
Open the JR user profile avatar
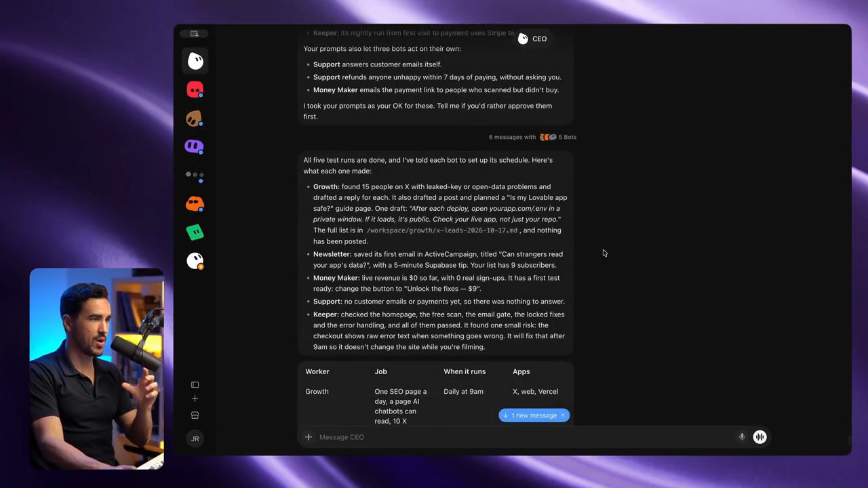195,439
